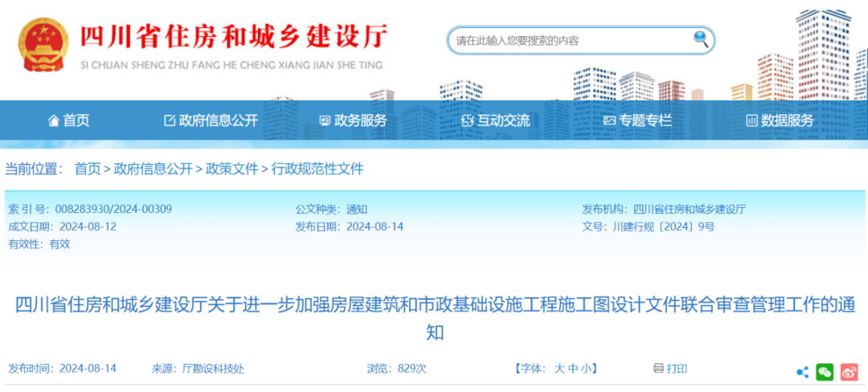Image resolution: width=868 pixels, height=392 pixels.
Task: Click the document number 川建行规〔2024〕9号
Action: tap(663, 227)
